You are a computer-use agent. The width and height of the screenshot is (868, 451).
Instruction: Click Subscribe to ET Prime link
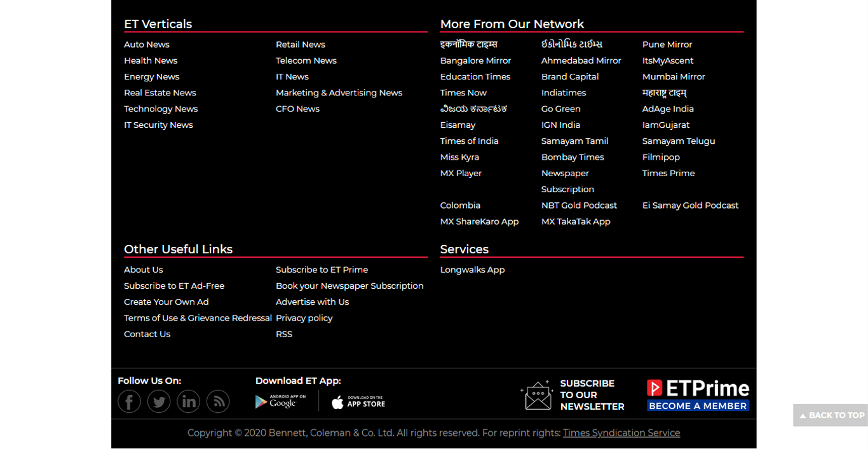(322, 270)
